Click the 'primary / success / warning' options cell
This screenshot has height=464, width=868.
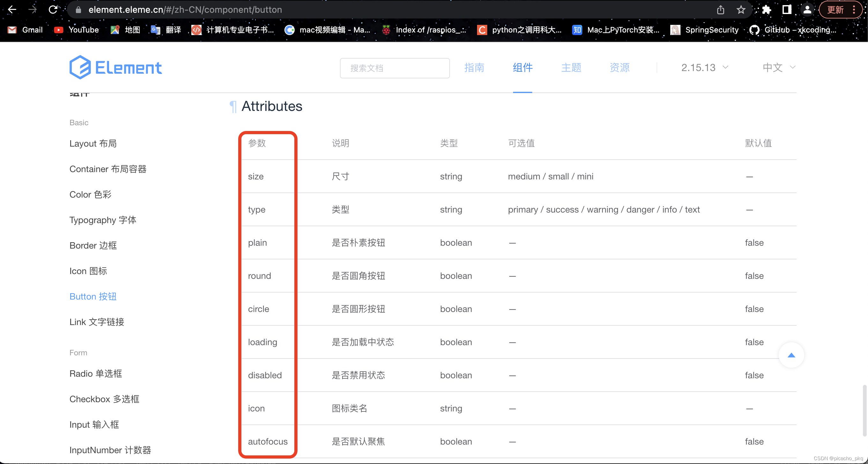pos(604,210)
